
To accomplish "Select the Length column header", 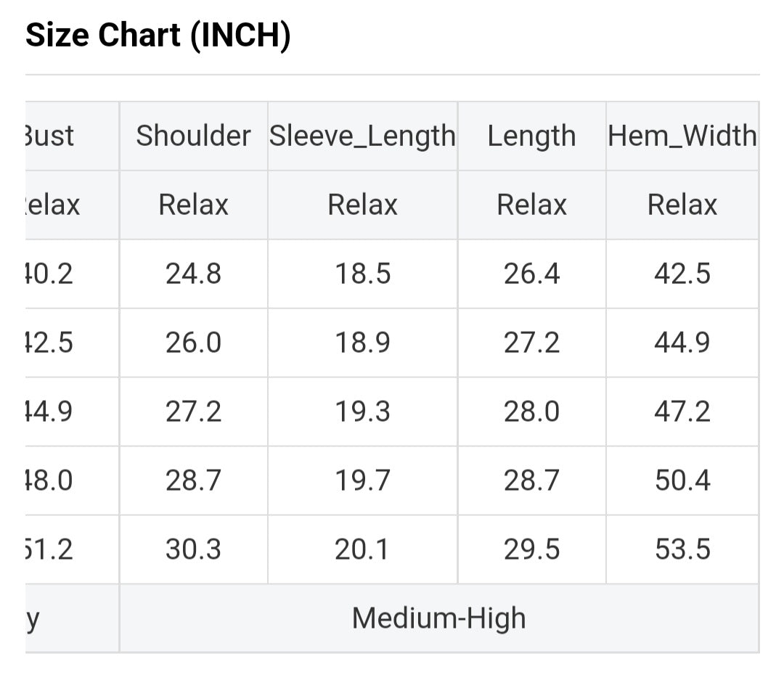I will (531, 136).
